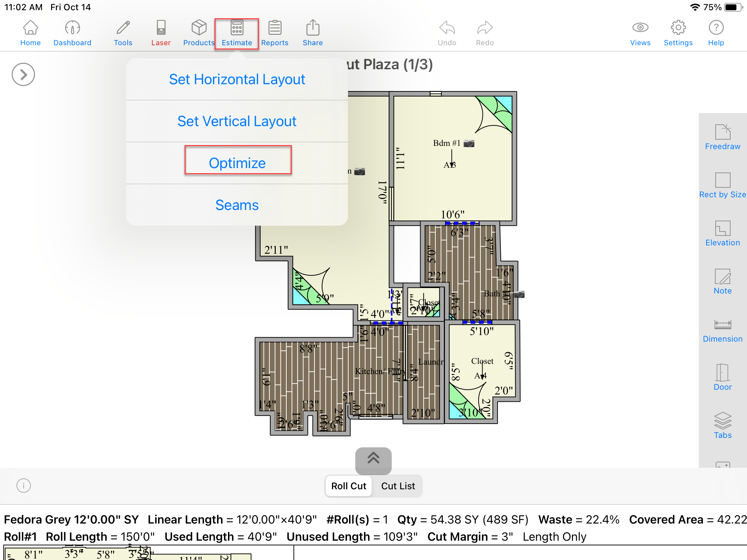The image size is (747, 560).
Task: Select the Freedraw tool
Action: [723, 137]
